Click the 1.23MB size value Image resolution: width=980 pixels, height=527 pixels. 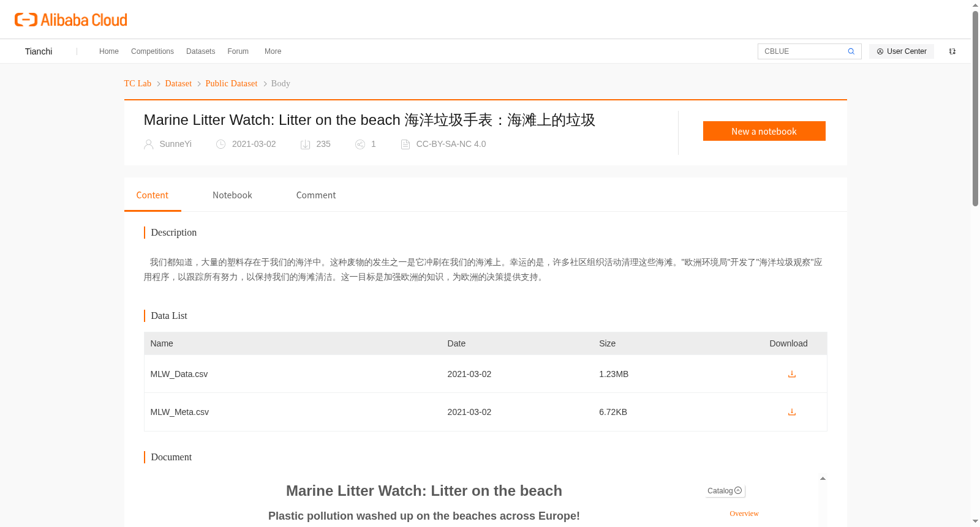pyautogui.click(x=614, y=374)
